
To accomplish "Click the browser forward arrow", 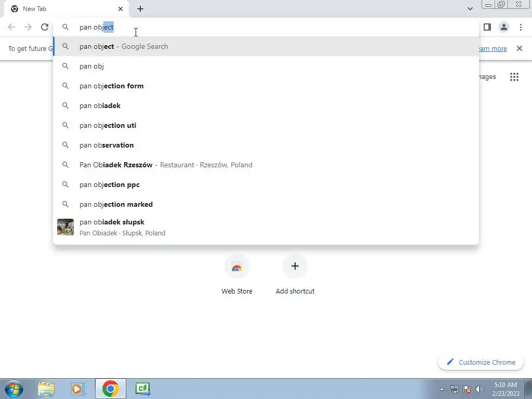I will (28, 27).
